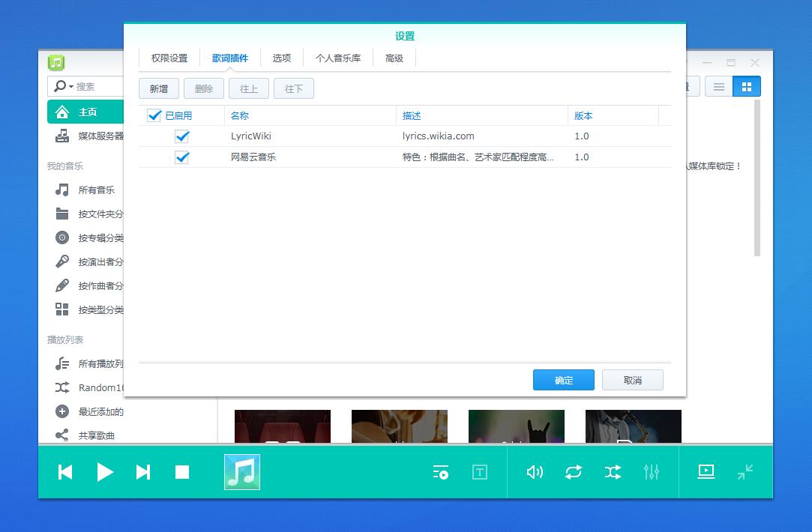Show song lyrics with the T icon
812x532 pixels.
pos(480,472)
